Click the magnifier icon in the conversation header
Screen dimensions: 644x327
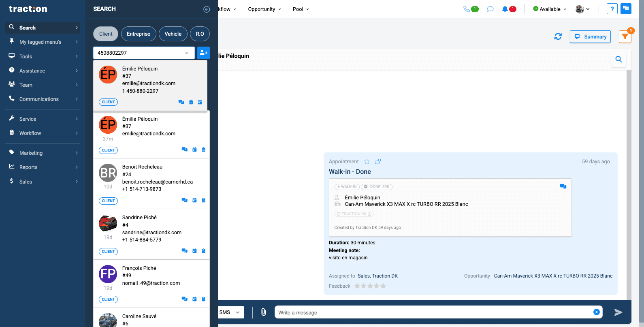(618, 59)
